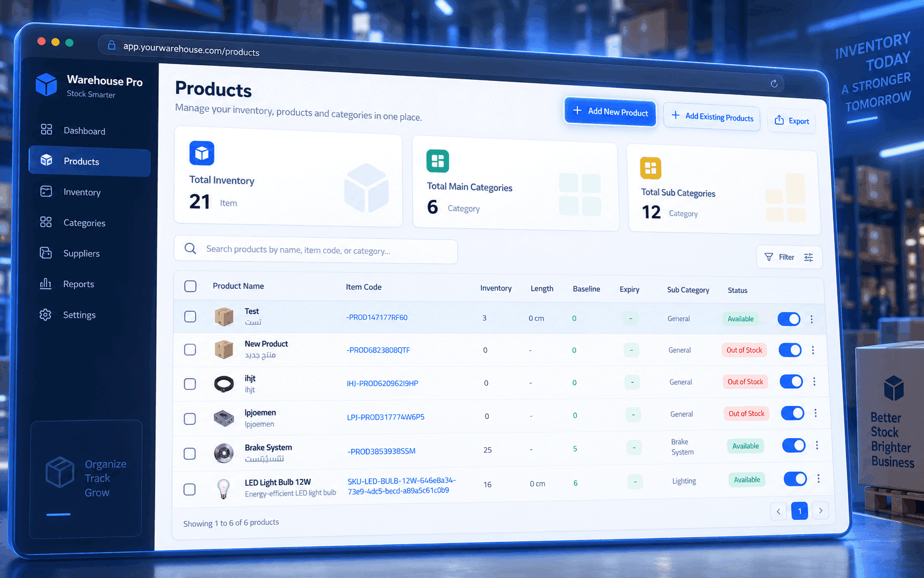Check the box for New Product
The height and width of the screenshot is (578, 924).
tap(190, 350)
